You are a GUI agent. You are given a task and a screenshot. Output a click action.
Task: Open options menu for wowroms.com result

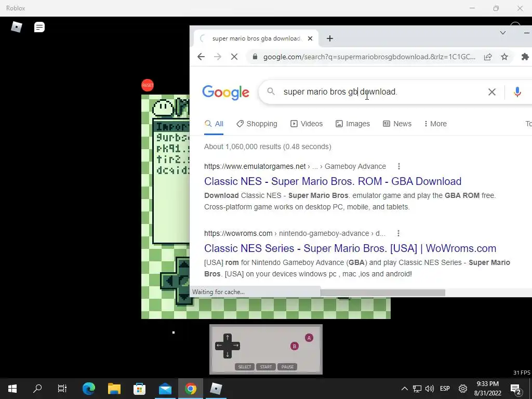tap(398, 233)
